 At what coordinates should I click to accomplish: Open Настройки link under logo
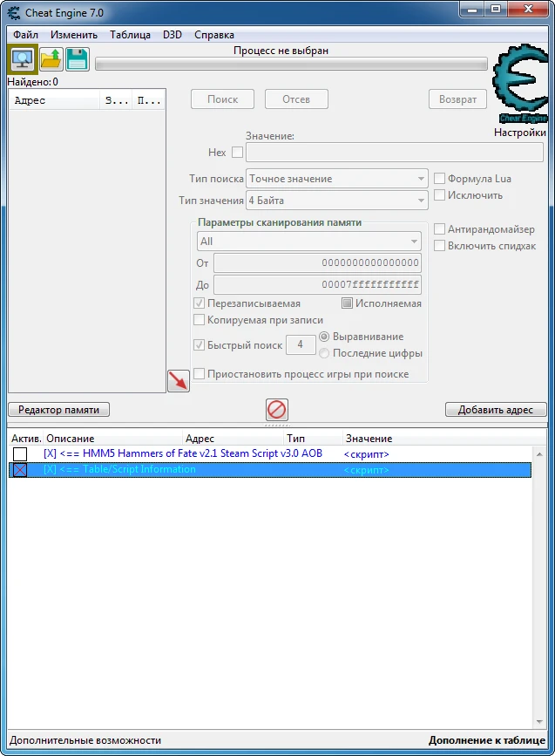point(520,133)
